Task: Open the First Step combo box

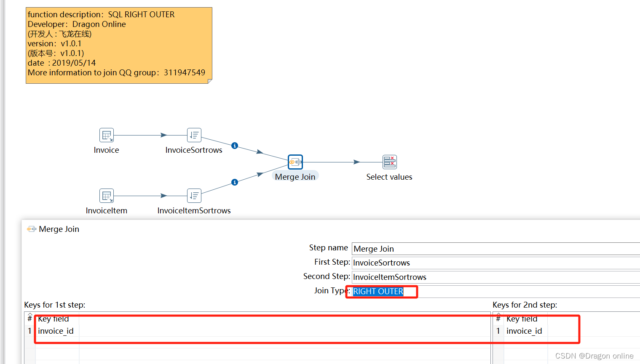Action: (x=496, y=263)
